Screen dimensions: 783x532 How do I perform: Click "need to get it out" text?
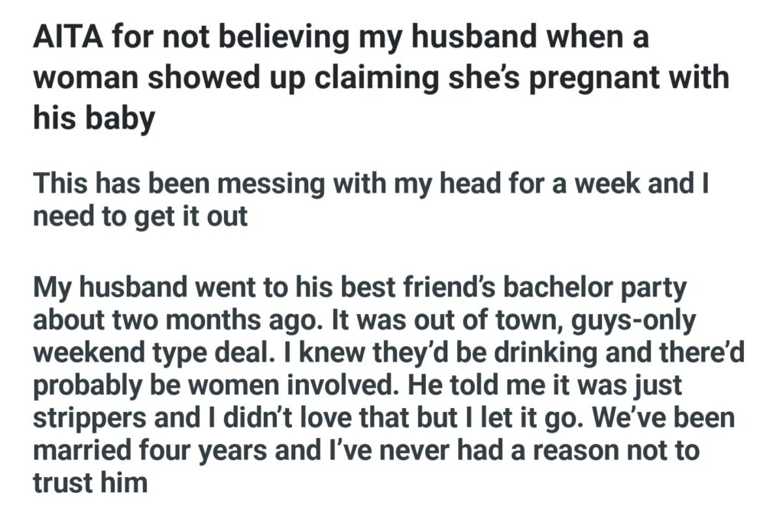(141, 216)
